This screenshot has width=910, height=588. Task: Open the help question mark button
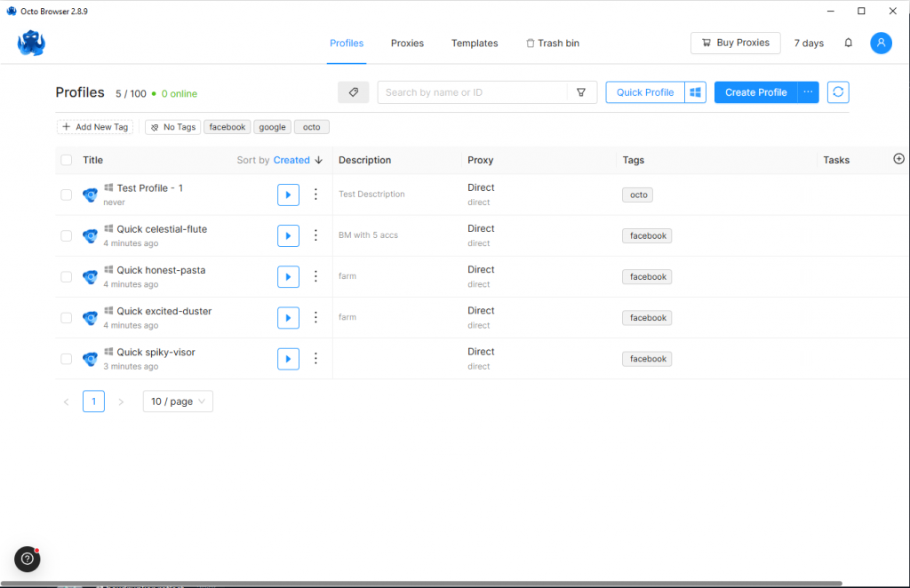tap(28, 559)
